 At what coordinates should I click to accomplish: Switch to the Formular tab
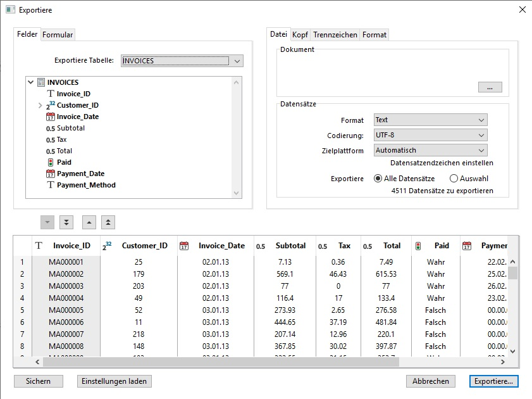tap(58, 35)
